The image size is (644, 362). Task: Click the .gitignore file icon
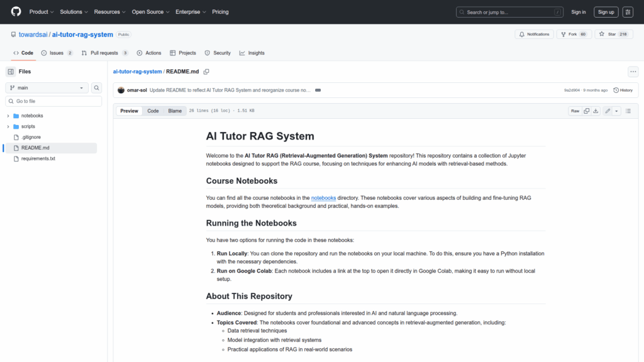pos(16,137)
